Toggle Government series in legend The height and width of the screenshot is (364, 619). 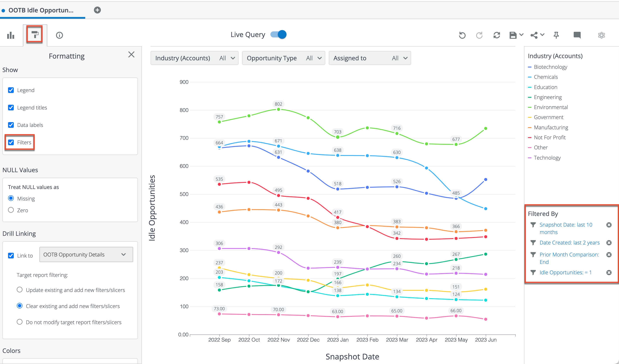coord(546,117)
